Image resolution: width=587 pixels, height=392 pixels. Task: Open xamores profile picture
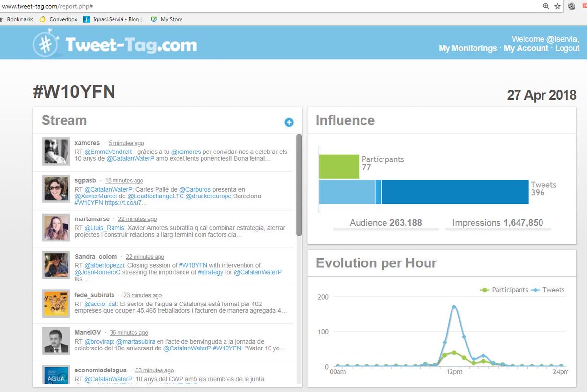point(56,151)
